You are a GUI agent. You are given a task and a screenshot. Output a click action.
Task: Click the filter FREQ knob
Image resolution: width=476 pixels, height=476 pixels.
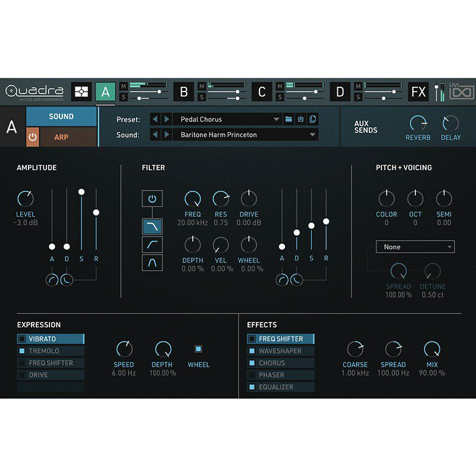(x=192, y=199)
